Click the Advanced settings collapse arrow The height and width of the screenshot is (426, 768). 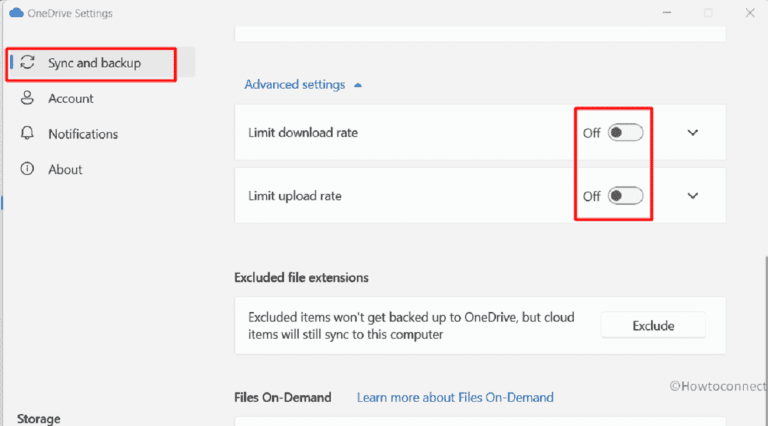[358, 85]
